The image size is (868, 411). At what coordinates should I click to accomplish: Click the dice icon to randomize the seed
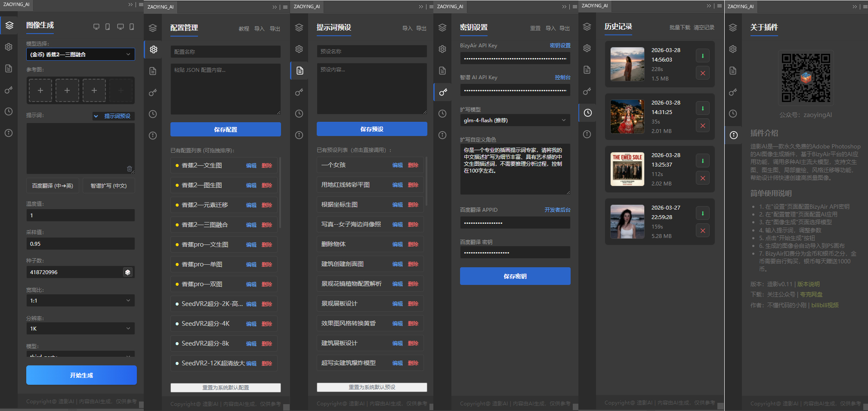[x=128, y=272]
